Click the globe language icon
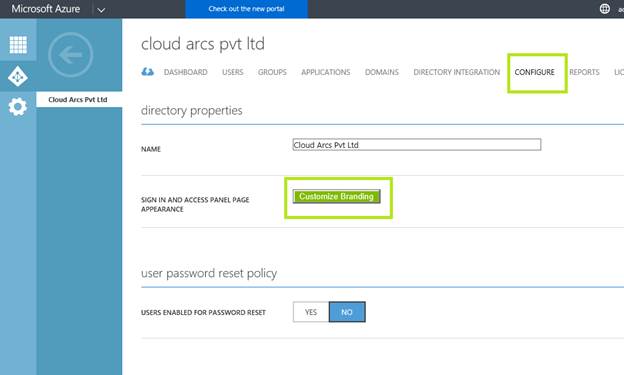This screenshot has height=375, width=624. (604, 9)
